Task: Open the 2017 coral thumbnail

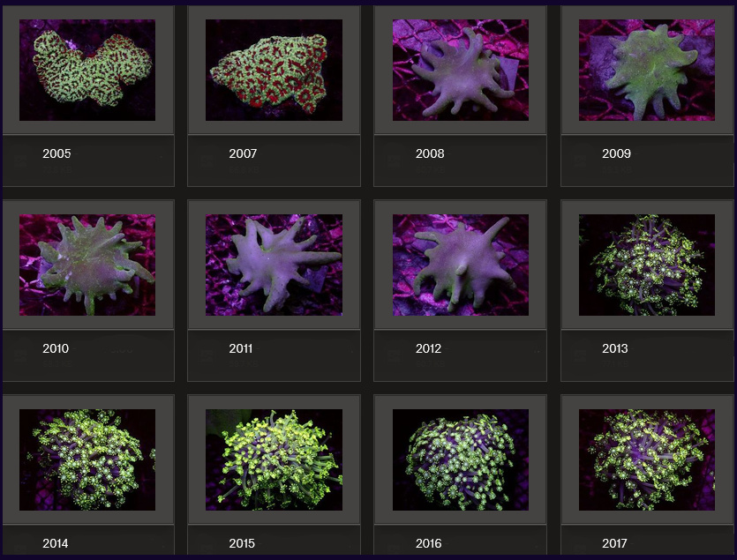Action: click(x=647, y=460)
